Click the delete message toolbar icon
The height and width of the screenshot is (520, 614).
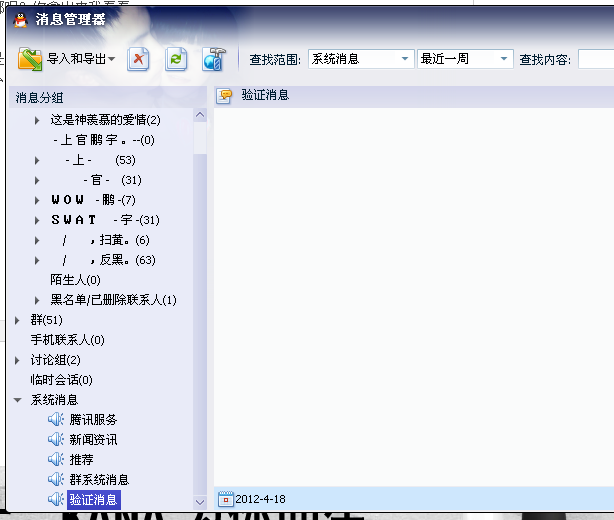[138, 60]
